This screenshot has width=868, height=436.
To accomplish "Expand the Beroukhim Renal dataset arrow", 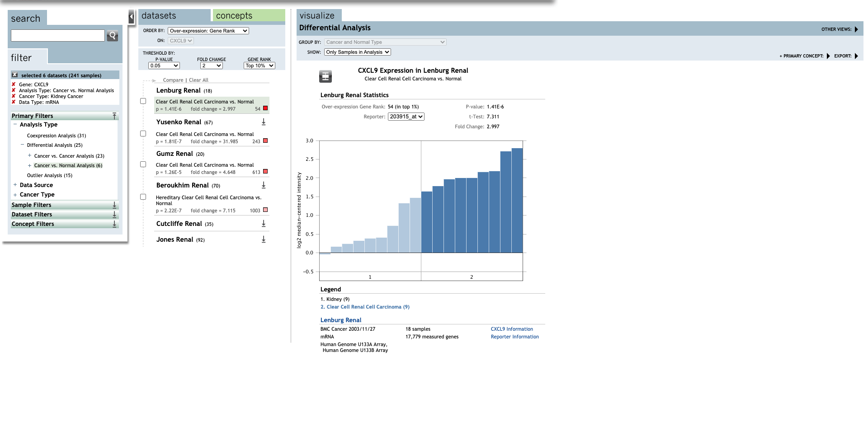I will click(x=264, y=185).
